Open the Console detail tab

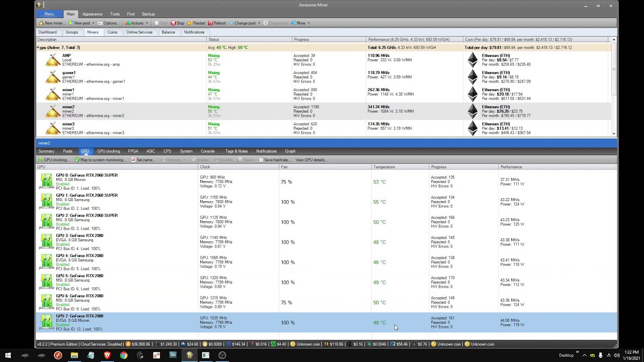click(x=208, y=151)
